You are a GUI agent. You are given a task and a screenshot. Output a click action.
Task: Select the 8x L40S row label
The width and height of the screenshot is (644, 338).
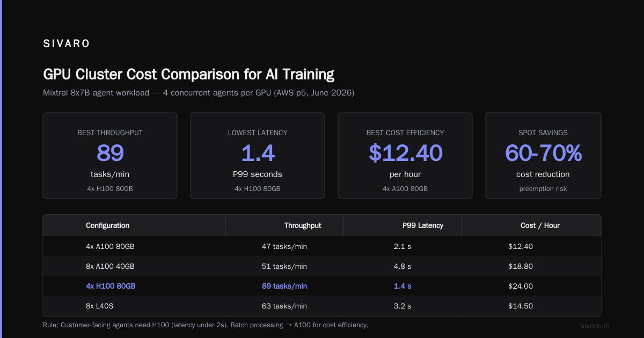[x=100, y=306]
